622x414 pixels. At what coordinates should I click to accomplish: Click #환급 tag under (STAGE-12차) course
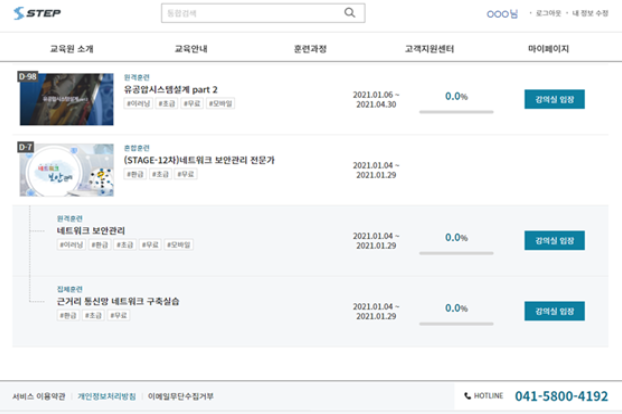coord(135,174)
